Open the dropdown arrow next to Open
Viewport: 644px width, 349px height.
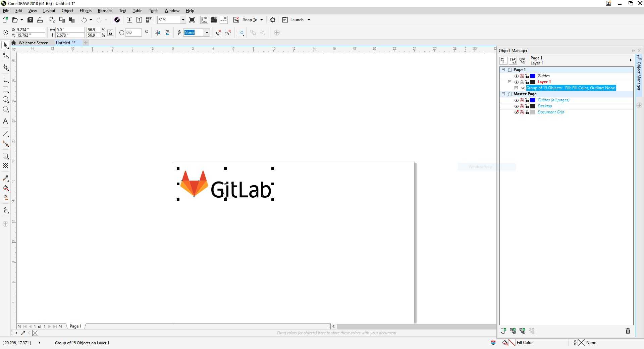22,20
